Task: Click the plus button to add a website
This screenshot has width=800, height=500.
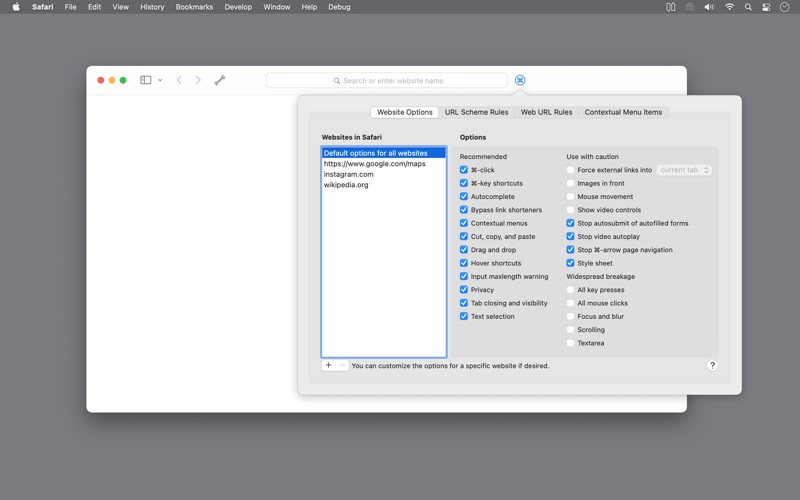Action: 329,365
